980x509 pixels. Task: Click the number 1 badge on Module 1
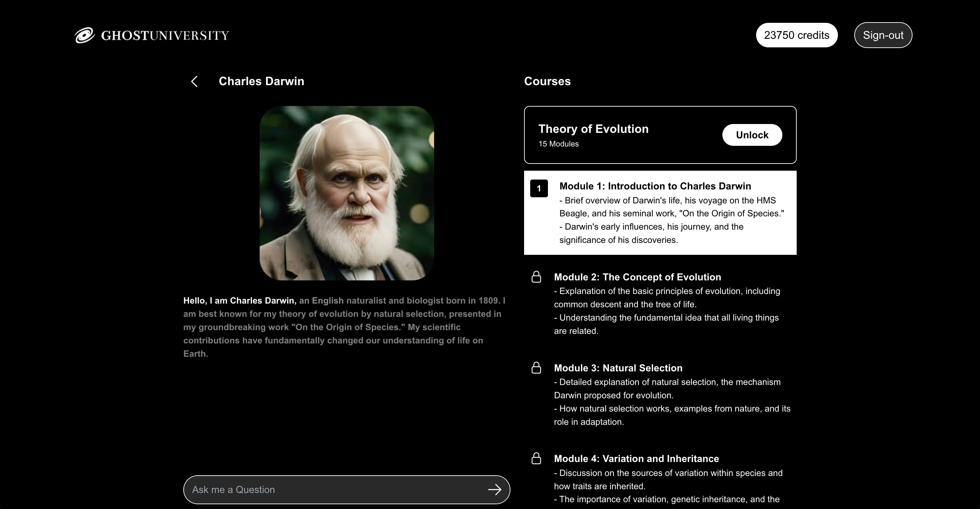(x=539, y=188)
